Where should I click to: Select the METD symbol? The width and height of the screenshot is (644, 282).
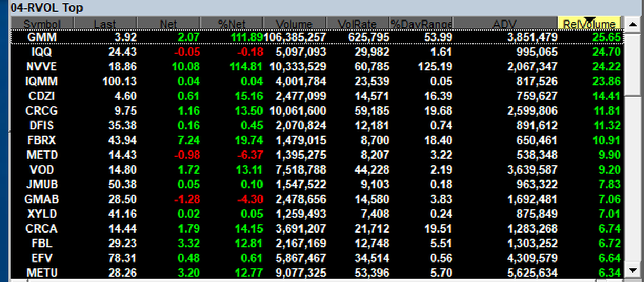(42, 155)
